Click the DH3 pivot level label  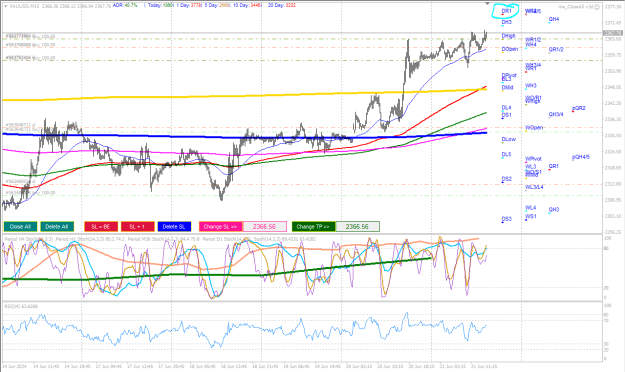click(506, 22)
